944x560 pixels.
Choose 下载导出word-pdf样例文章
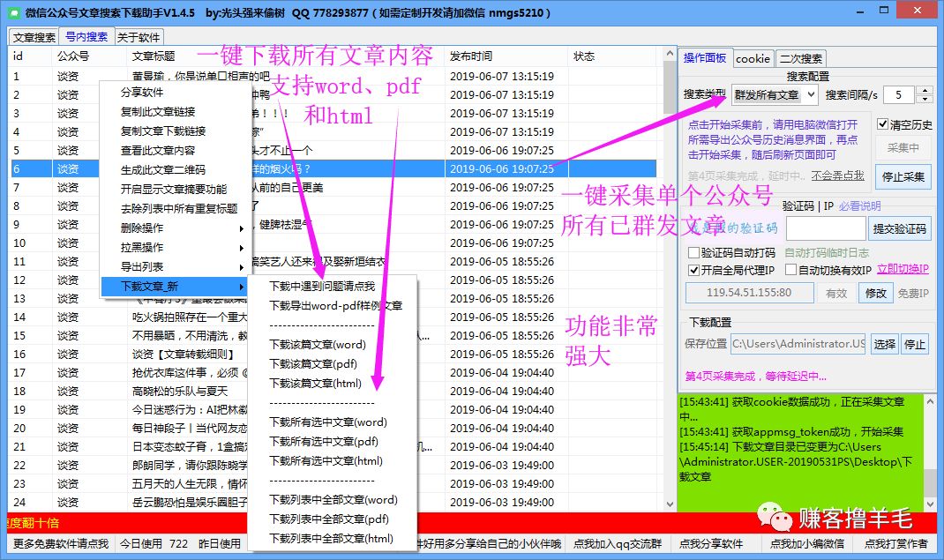[333, 305]
